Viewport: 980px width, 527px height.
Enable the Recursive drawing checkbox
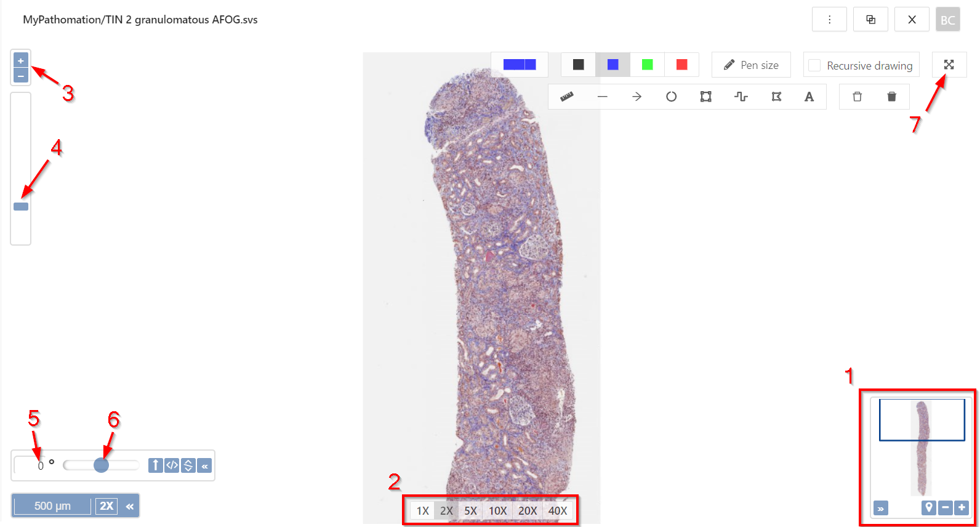click(814, 65)
